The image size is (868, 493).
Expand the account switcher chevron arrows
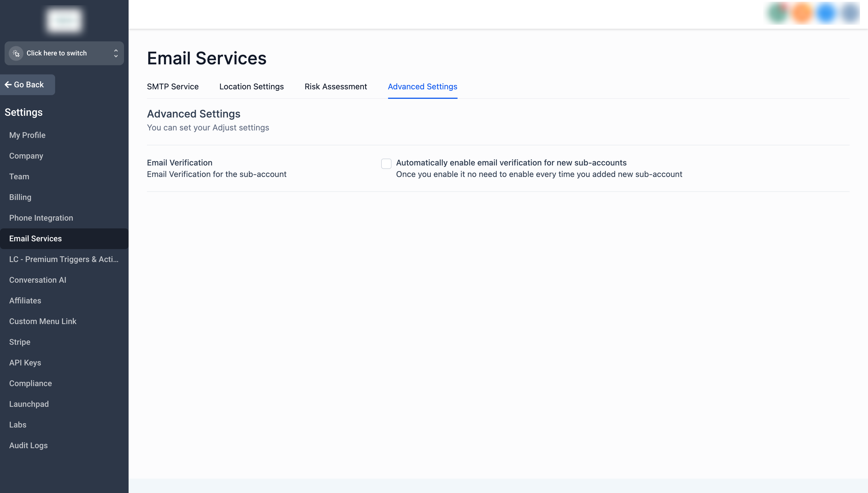(x=116, y=53)
